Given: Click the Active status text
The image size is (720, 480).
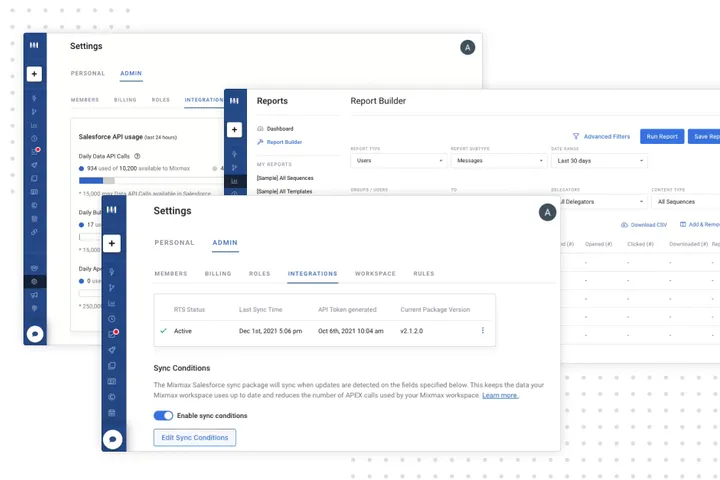Looking at the screenshot, I should coord(183,331).
